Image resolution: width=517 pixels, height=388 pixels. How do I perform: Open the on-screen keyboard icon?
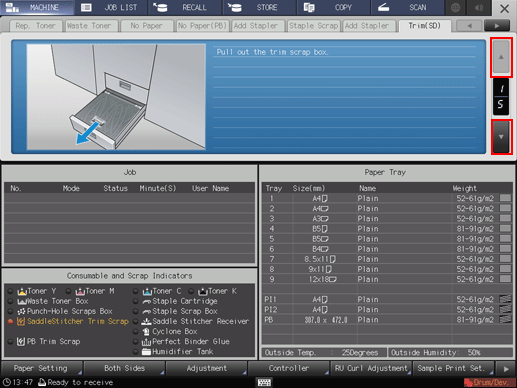[x=264, y=382]
